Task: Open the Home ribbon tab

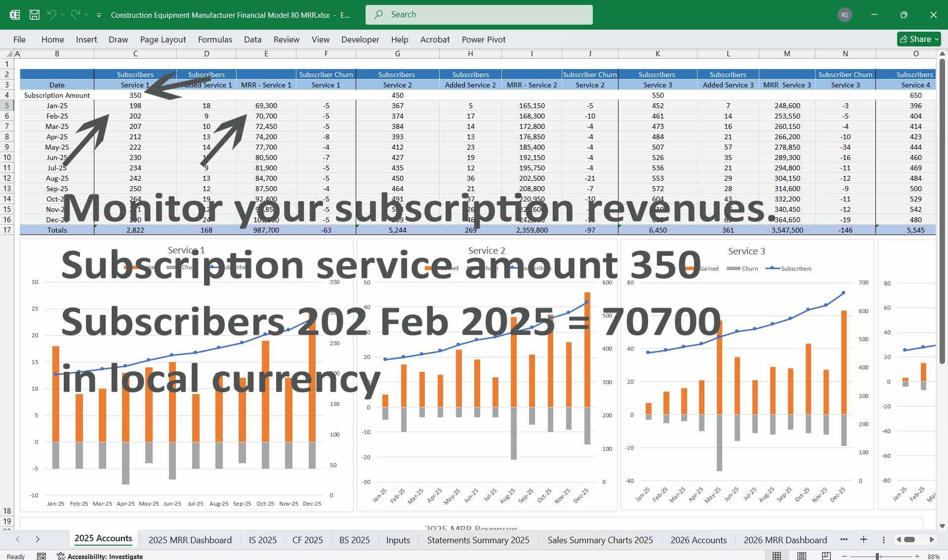Action: pyautogui.click(x=52, y=40)
